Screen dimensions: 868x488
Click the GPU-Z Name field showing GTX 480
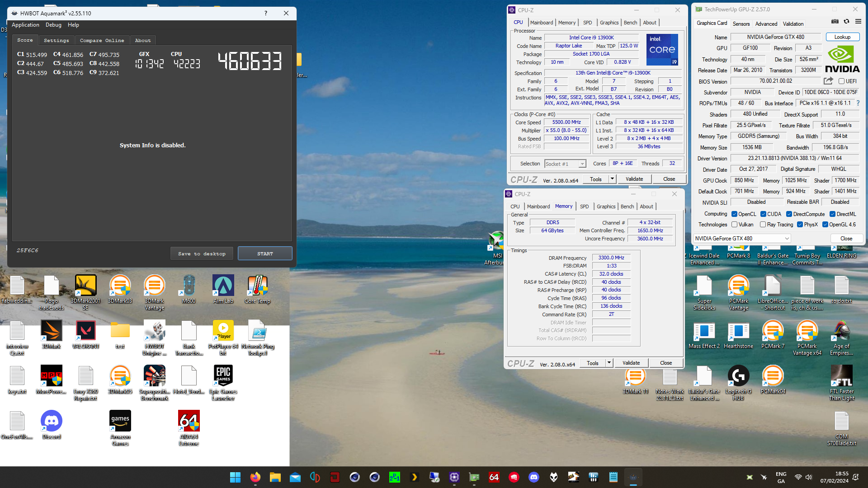[776, 37]
